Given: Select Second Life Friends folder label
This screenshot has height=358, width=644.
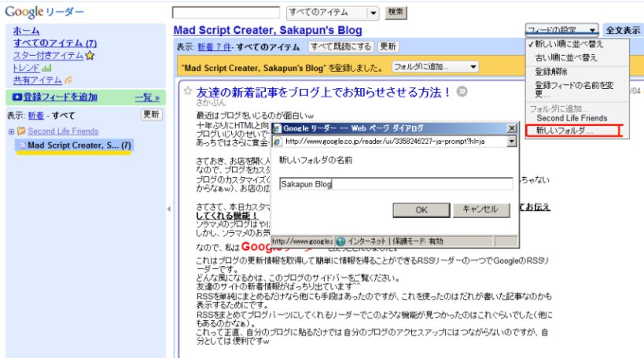Looking at the screenshot, I should tap(63, 131).
